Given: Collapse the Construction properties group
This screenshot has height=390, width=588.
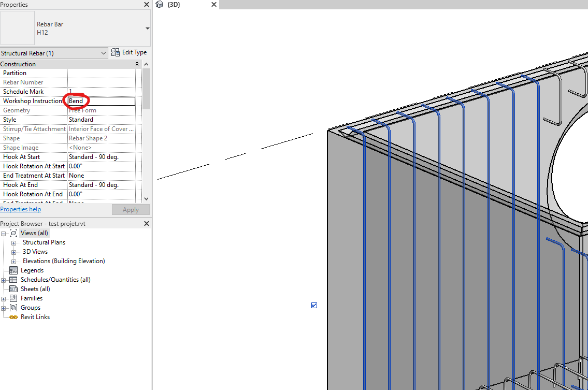Looking at the screenshot, I should click(x=137, y=64).
